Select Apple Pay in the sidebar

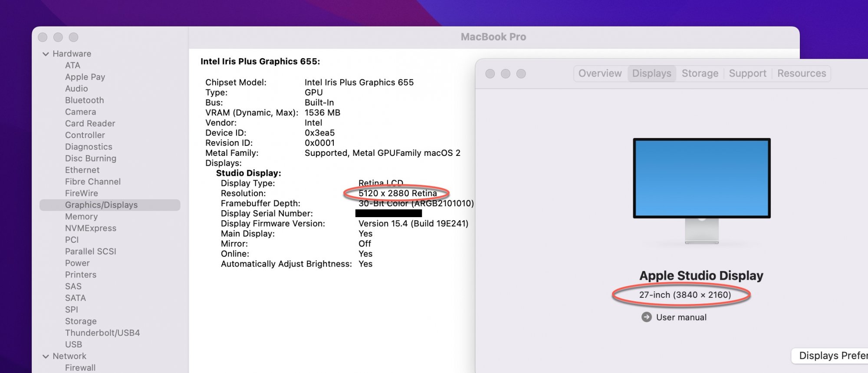click(x=85, y=77)
